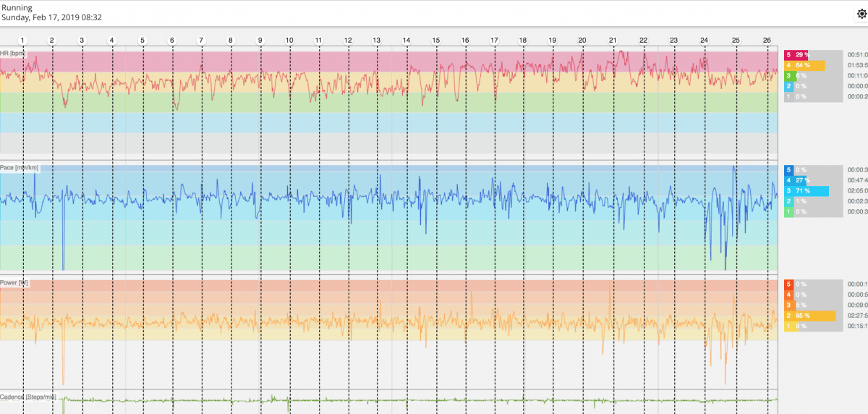Click HR zone 3 green swatch
This screenshot has height=414, width=868.
coord(788,75)
